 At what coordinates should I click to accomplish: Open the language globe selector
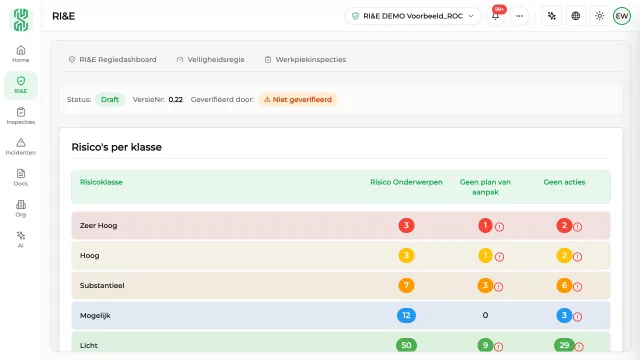(576, 16)
